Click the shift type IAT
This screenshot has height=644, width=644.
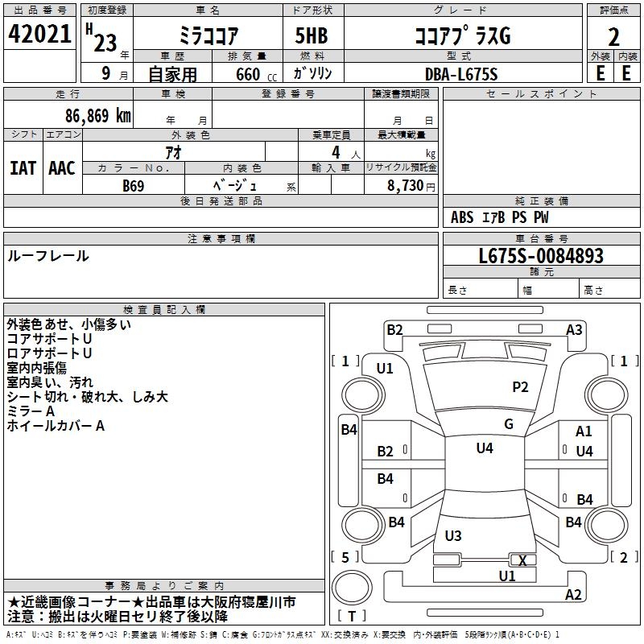coord(23,168)
